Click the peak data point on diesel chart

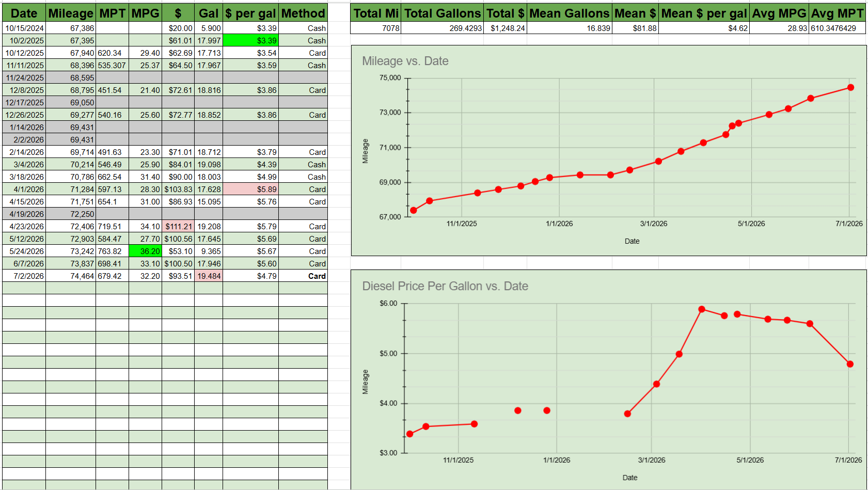(702, 309)
